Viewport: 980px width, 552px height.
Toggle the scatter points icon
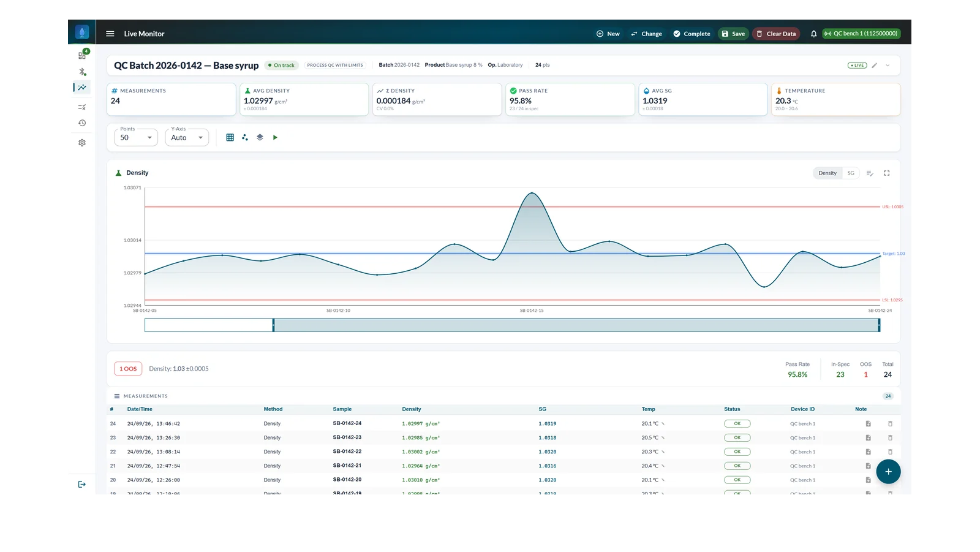(x=245, y=138)
